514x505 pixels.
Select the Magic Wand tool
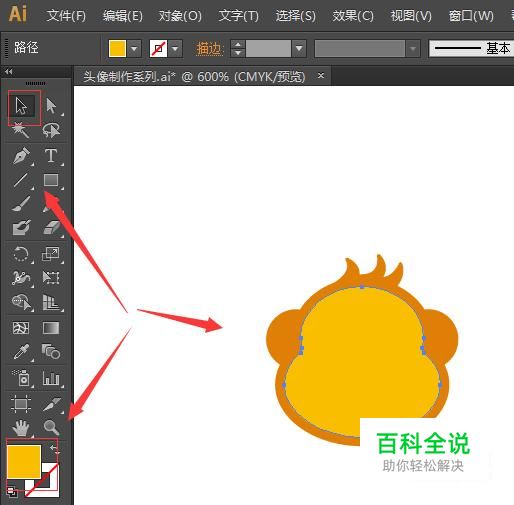tap(21, 130)
